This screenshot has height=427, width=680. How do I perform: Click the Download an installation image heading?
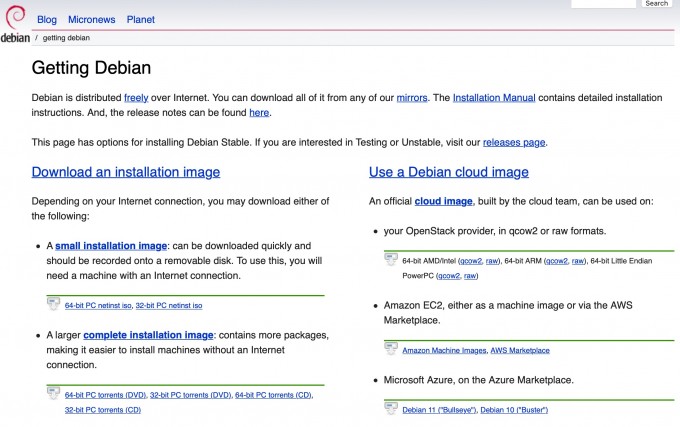click(x=126, y=172)
